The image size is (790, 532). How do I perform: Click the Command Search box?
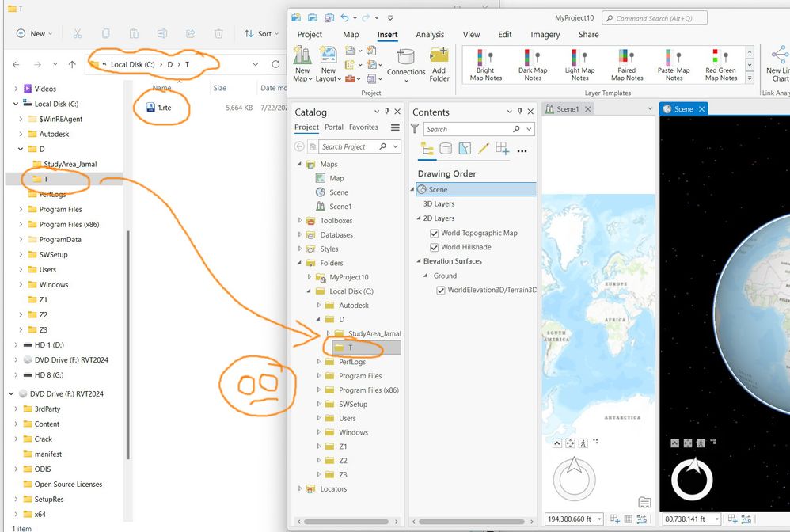pos(655,18)
